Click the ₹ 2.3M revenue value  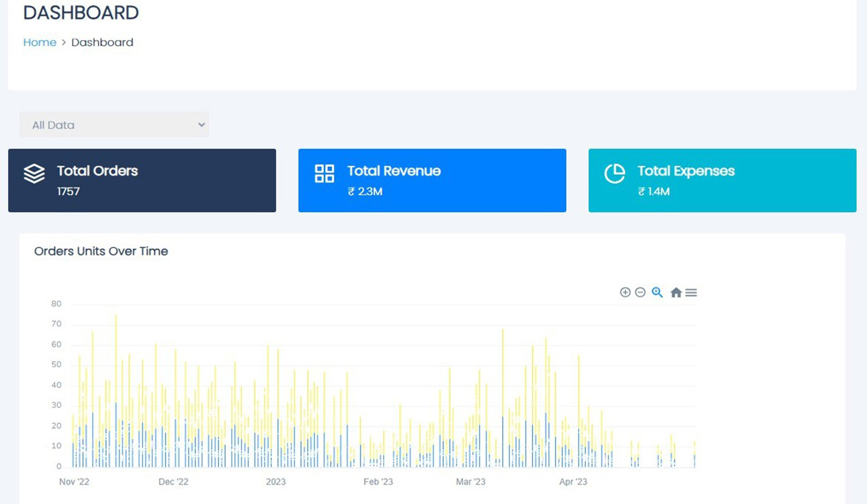click(365, 191)
